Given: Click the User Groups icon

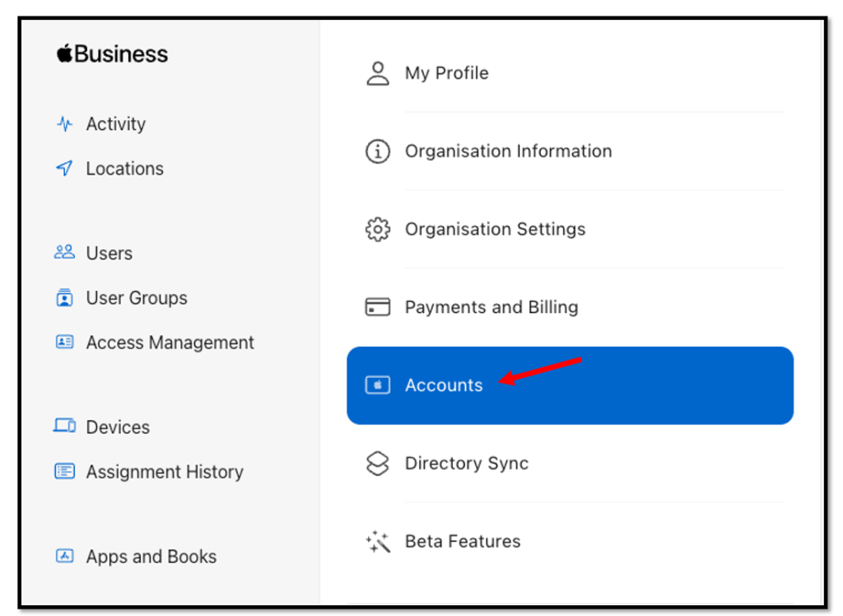Looking at the screenshot, I should pyautogui.click(x=64, y=298).
